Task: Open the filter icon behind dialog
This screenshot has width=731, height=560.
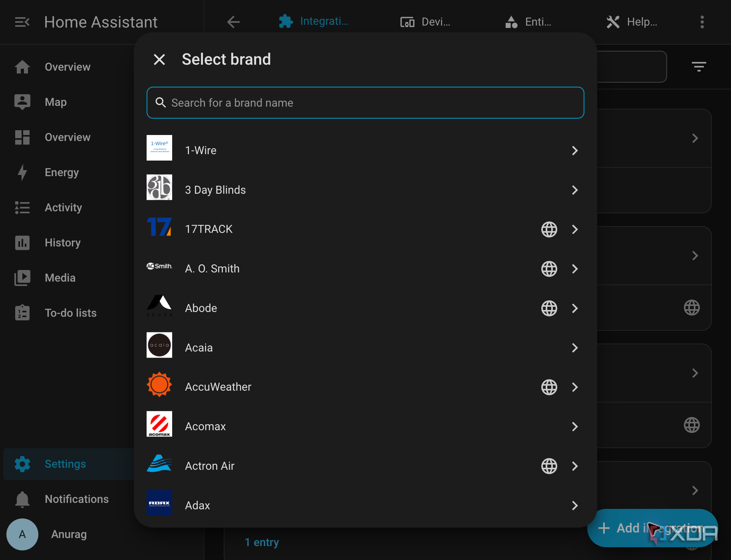Action: [699, 67]
